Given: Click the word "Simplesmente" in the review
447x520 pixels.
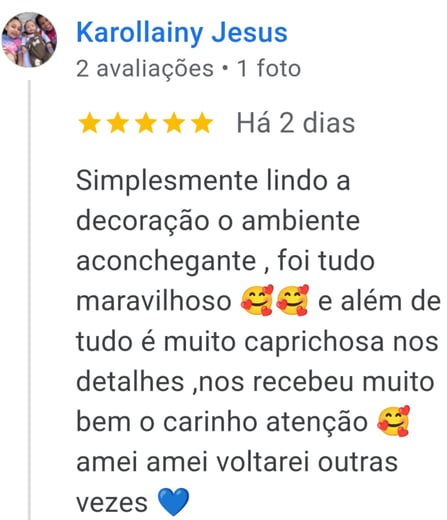Looking at the screenshot, I should coord(167,182).
